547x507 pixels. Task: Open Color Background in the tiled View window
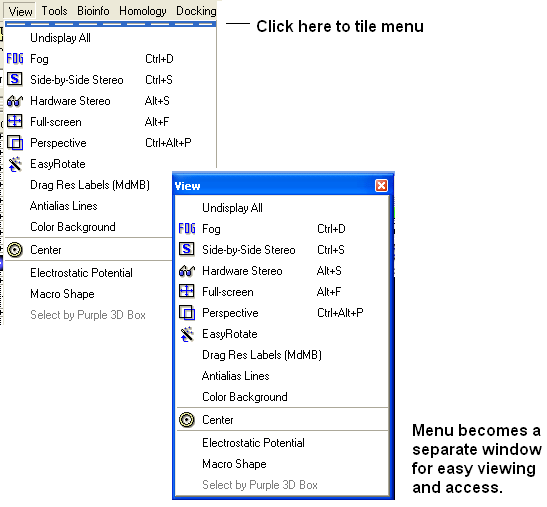[245, 397]
